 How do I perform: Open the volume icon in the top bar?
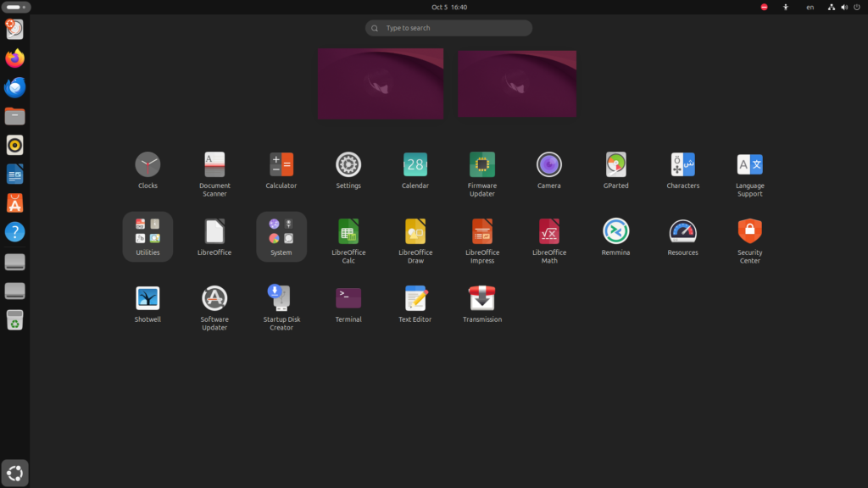pos(844,7)
